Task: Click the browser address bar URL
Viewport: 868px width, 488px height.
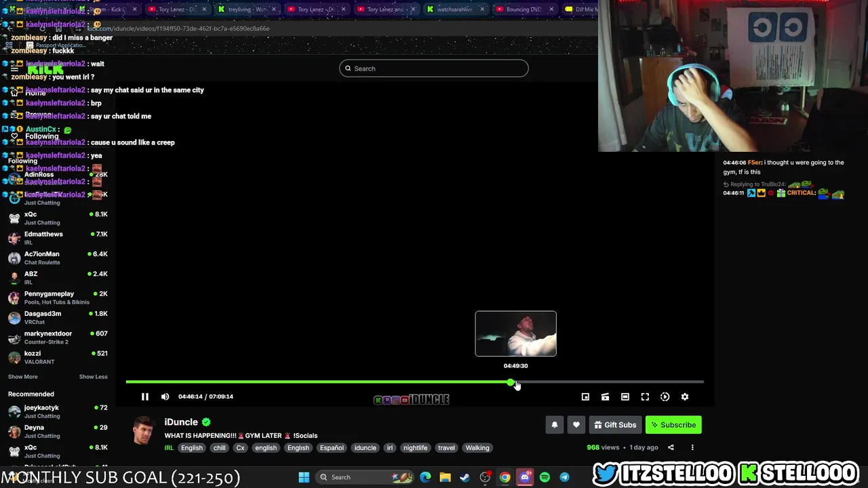Action: tap(178, 28)
